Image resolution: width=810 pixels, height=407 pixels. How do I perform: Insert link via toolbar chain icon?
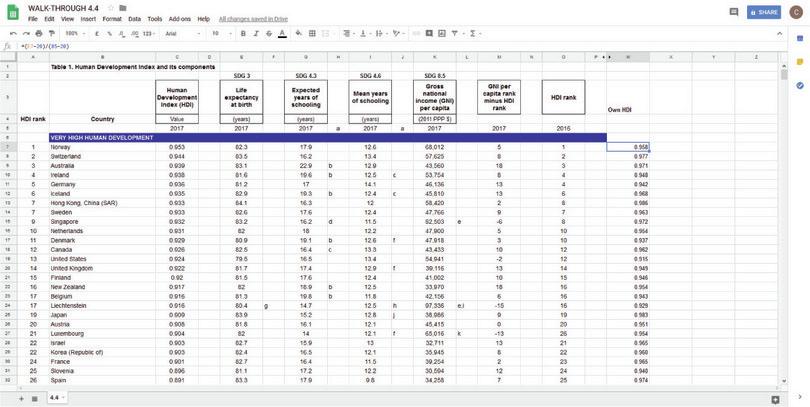coord(416,34)
